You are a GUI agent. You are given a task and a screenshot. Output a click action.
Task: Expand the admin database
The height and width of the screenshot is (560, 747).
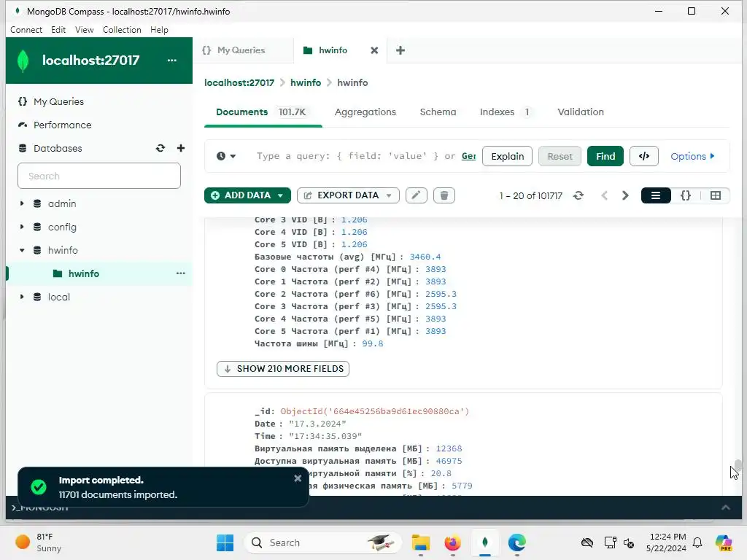(22, 203)
